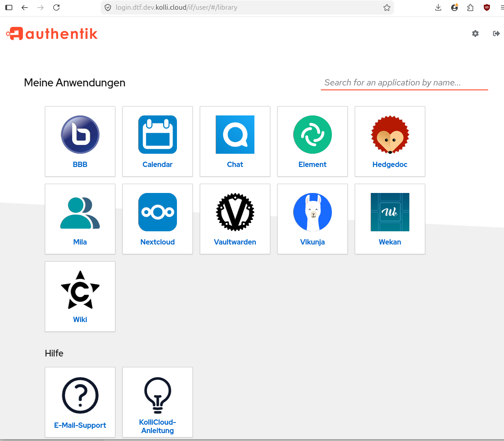Open the Chat application icon

235,134
